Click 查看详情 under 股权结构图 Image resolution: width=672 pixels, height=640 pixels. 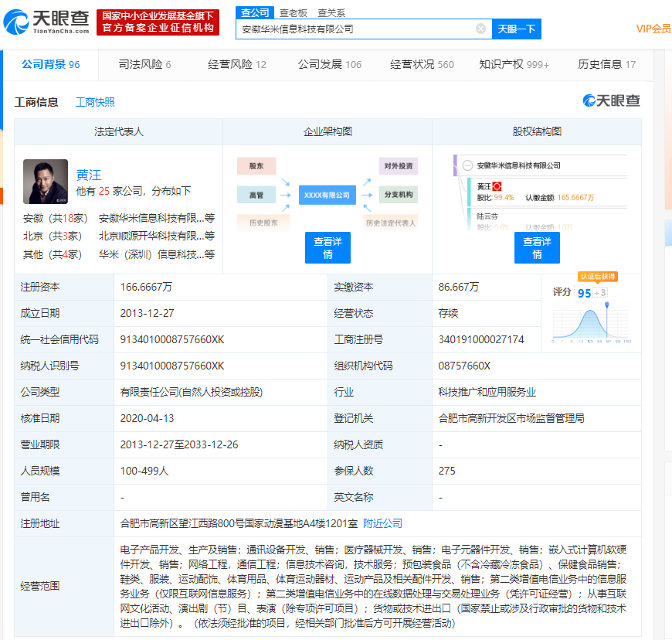537,247
